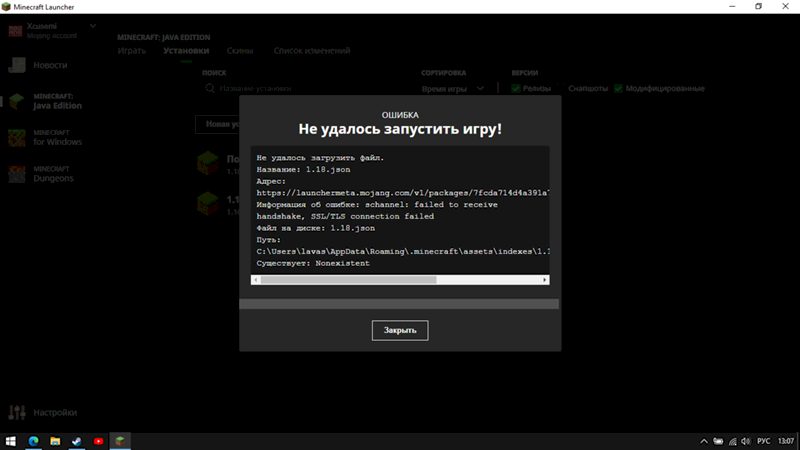Open File Explorer from the taskbar

coord(55,440)
